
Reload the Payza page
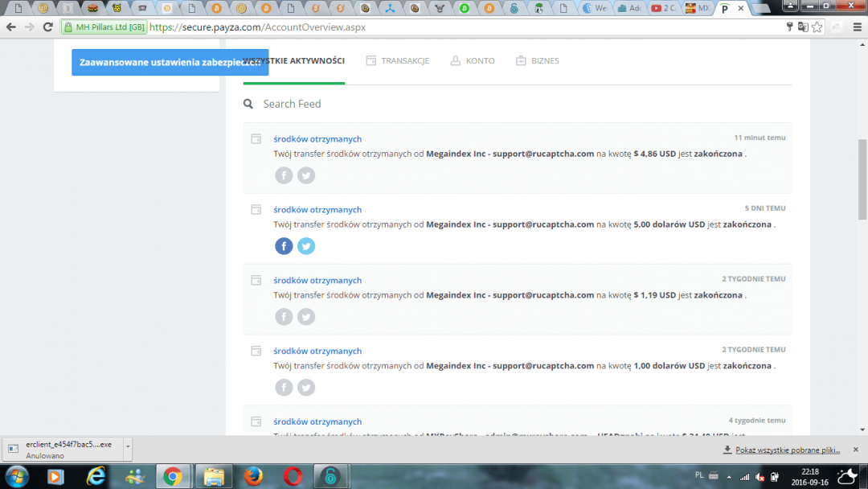[48, 27]
